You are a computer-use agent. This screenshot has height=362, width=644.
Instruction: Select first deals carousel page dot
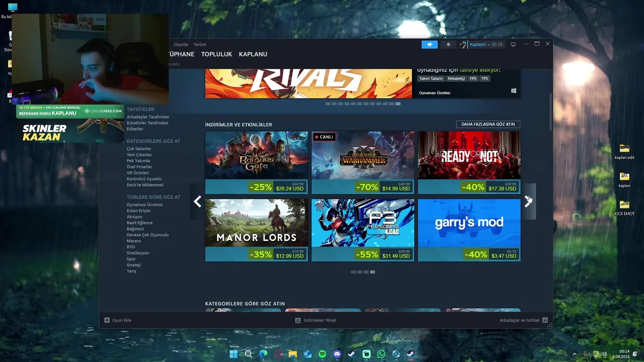pos(353,272)
